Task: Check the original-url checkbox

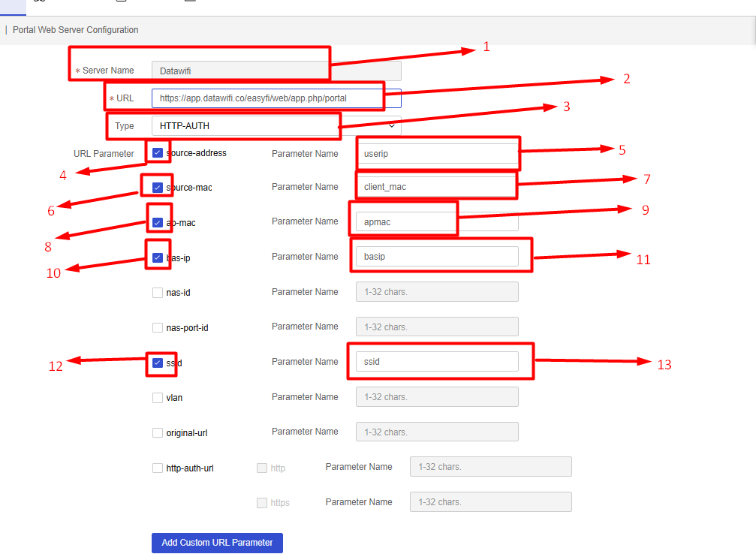Action: click(157, 433)
